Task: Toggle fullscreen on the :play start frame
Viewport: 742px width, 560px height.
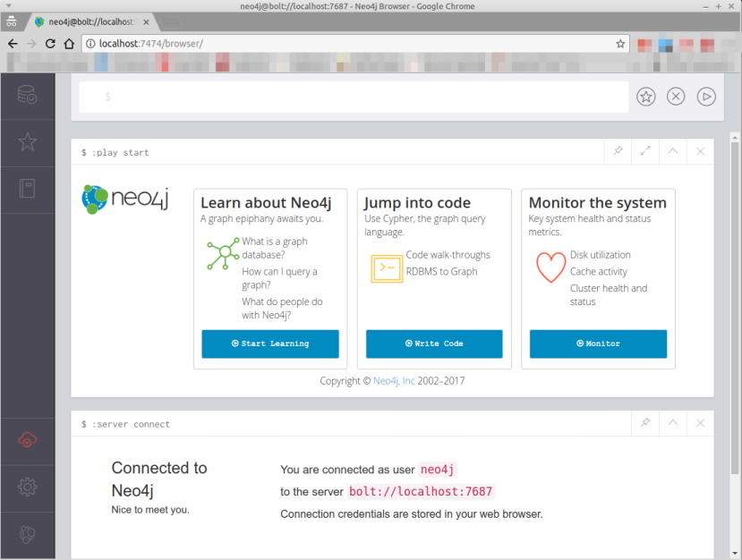Action: pos(645,151)
